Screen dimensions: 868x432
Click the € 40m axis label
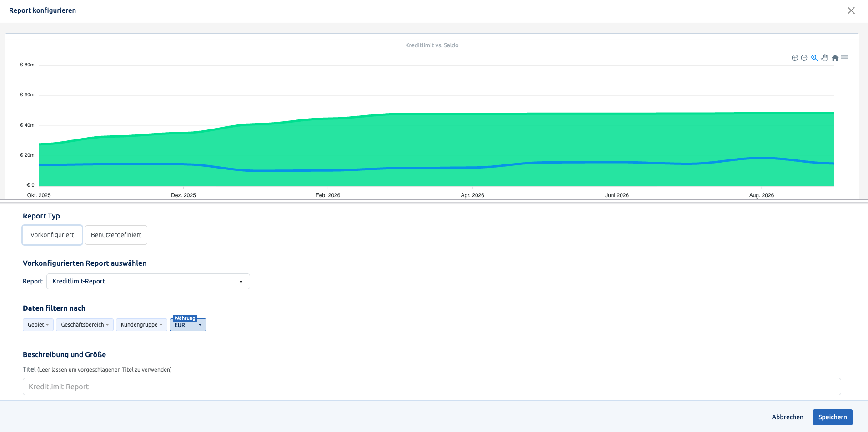pyautogui.click(x=27, y=125)
